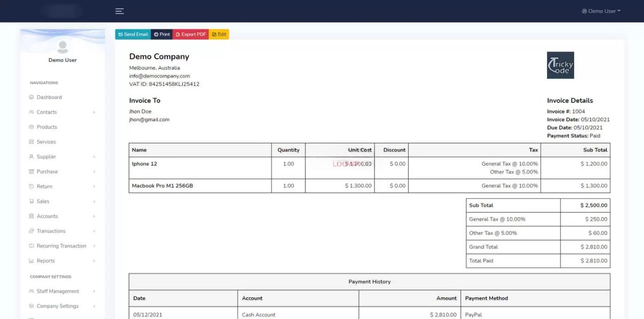Click the Staff Management icon

pos(32,291)
